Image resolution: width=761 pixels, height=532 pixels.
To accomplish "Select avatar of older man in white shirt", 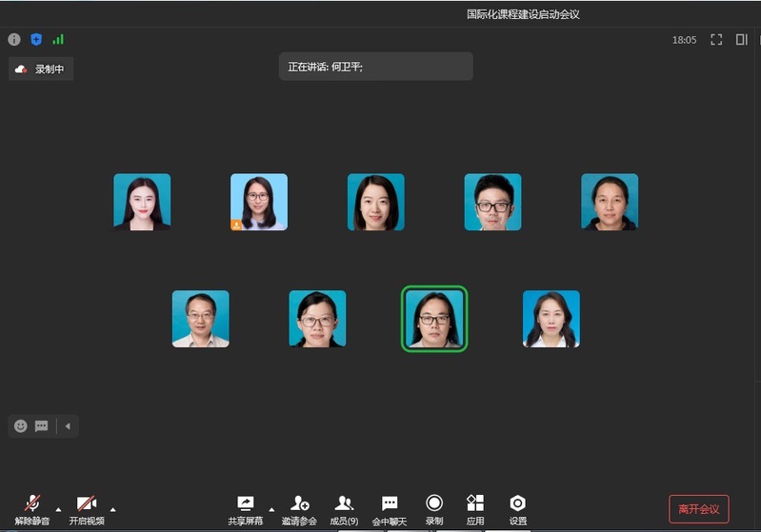I will pos(200,319).
